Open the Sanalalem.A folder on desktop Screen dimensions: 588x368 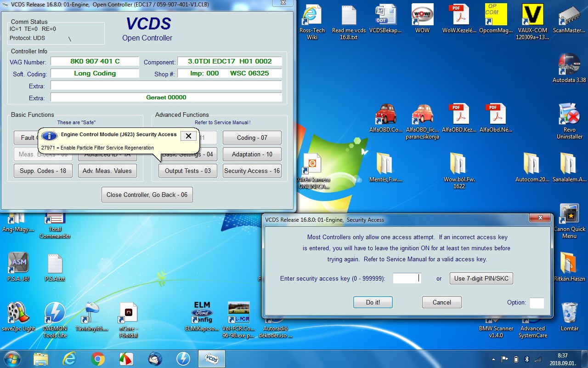tap(569, 167)
